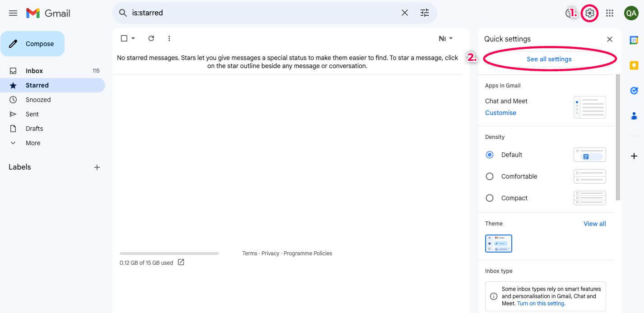The height and width of the screenshot is (313, 644).
Task: Show search options filter icon
Action: [x=425, y=13]
